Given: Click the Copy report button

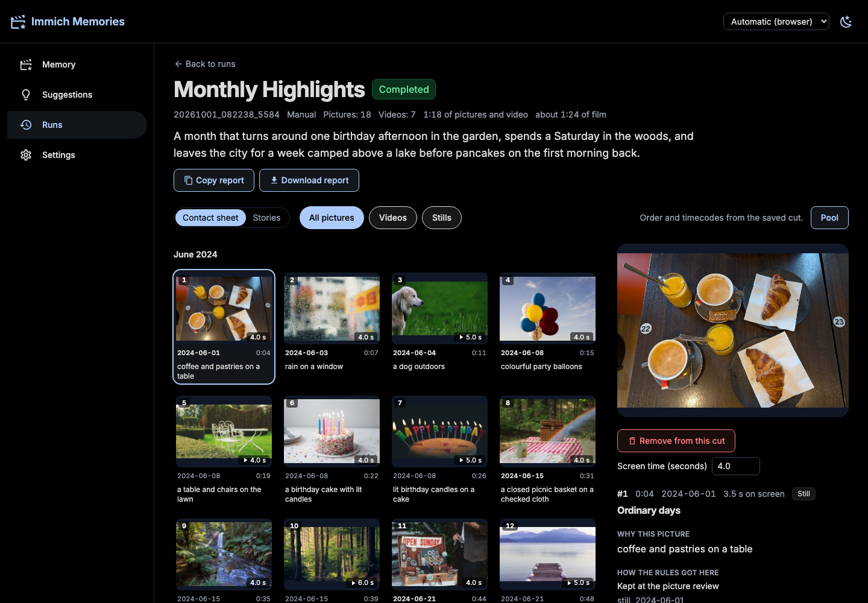Looking at the screenshot, I should (214, 180).
